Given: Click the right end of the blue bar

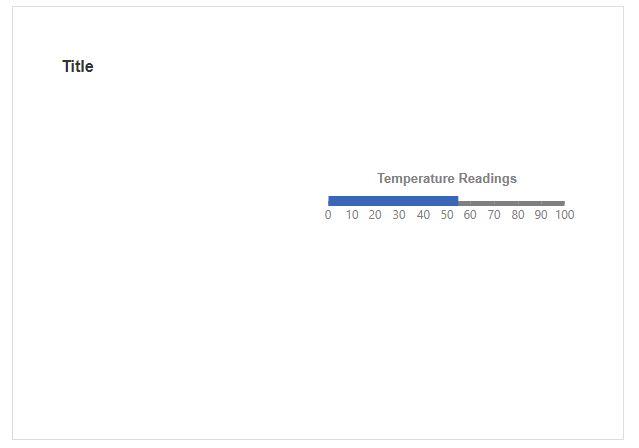Looking at the screenshot, I should [x=456, y=200].
